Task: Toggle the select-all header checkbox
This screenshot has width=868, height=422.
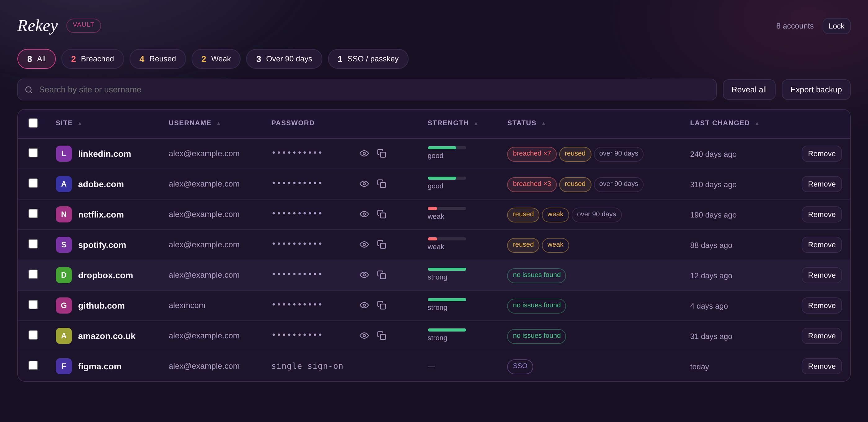Action: (33, 123)
